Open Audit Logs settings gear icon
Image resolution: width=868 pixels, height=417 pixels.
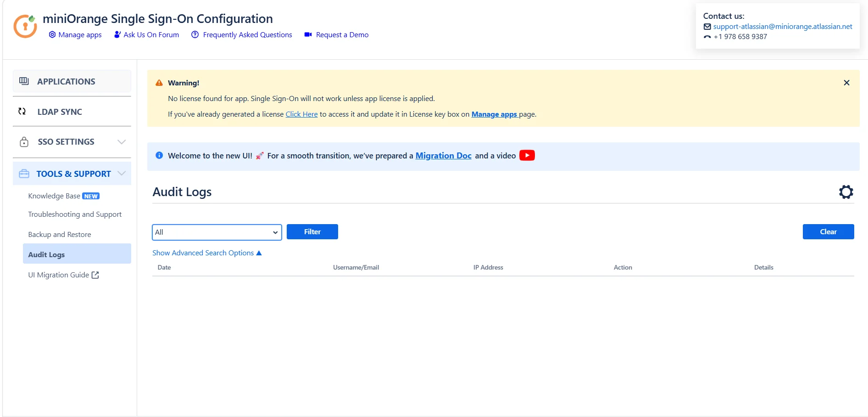tap(846, 192)
